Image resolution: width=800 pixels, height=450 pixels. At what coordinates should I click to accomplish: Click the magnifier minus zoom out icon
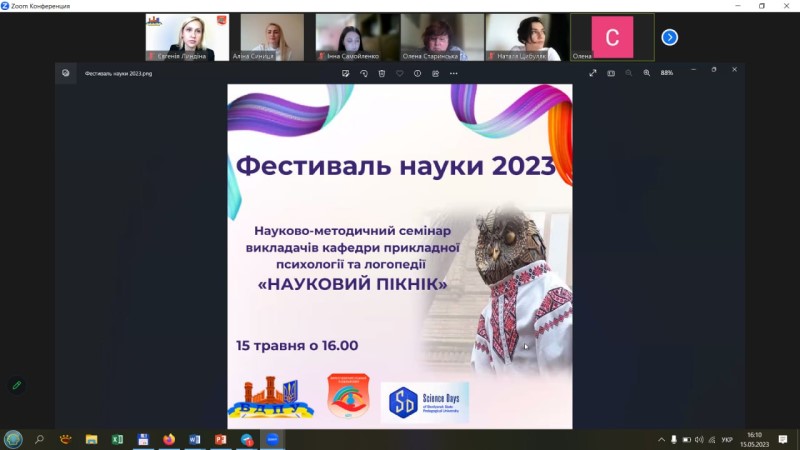629,73
